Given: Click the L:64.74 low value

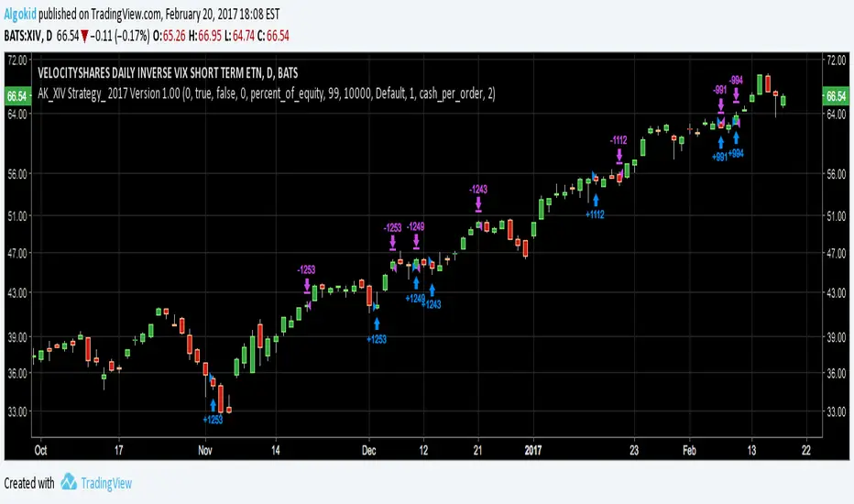Looking at the screenshot, I should click(x=239, y=36).
